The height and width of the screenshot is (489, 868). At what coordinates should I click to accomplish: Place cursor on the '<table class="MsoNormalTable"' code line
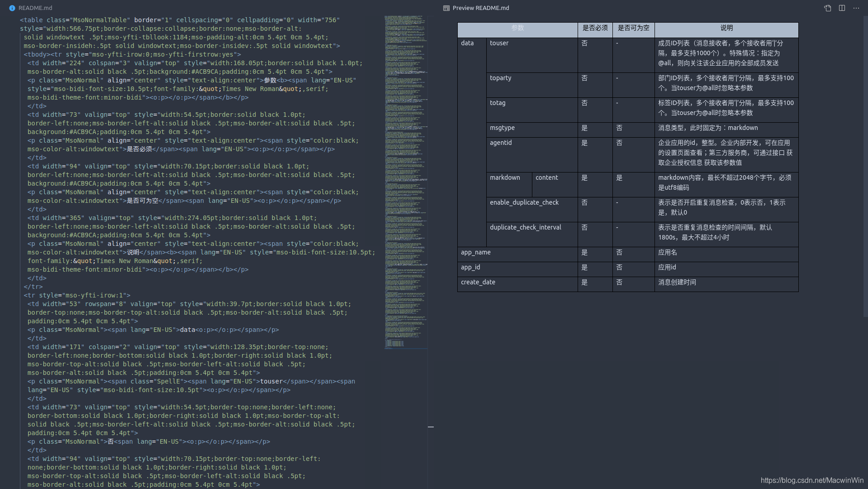[x=180, y=20]
